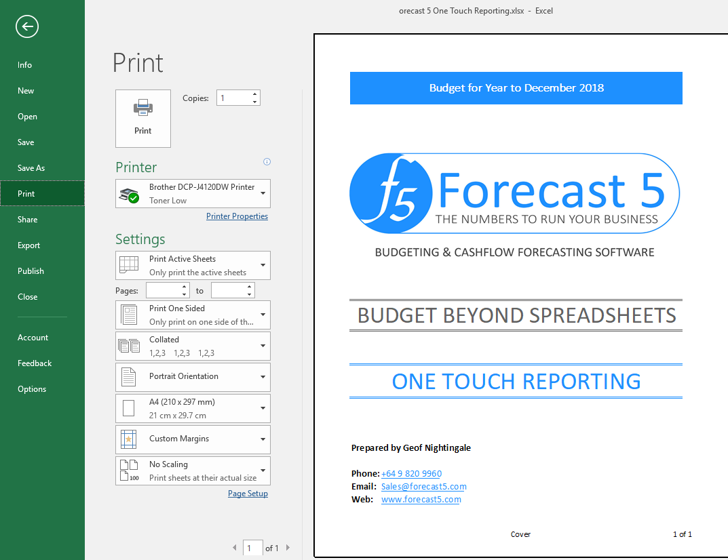Click phone link +64 9 820 9960
Screen dimensions: 728x560
[411, 474]
